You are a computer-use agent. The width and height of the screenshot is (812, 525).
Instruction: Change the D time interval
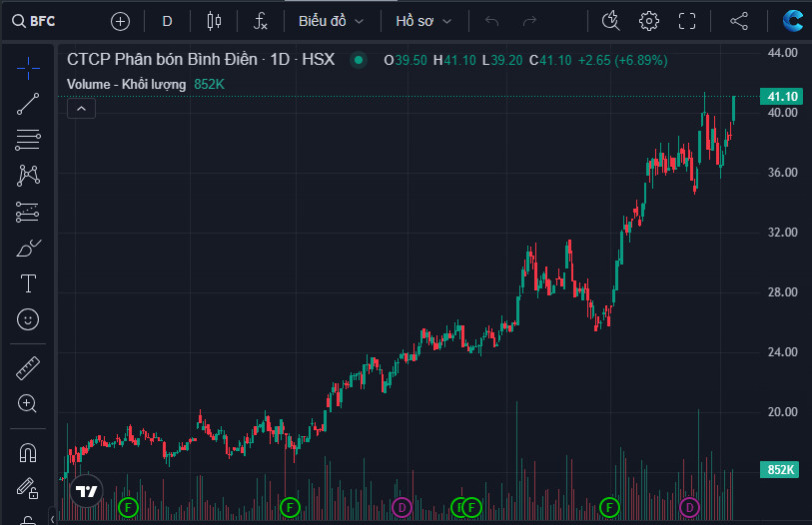[167, 20]
